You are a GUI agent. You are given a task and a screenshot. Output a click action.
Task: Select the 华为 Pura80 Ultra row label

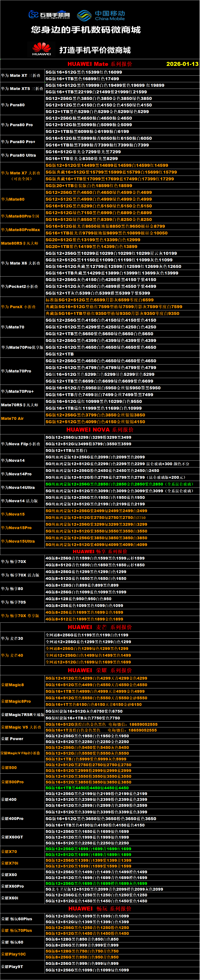pyautogui.click(x=18, y=155)
